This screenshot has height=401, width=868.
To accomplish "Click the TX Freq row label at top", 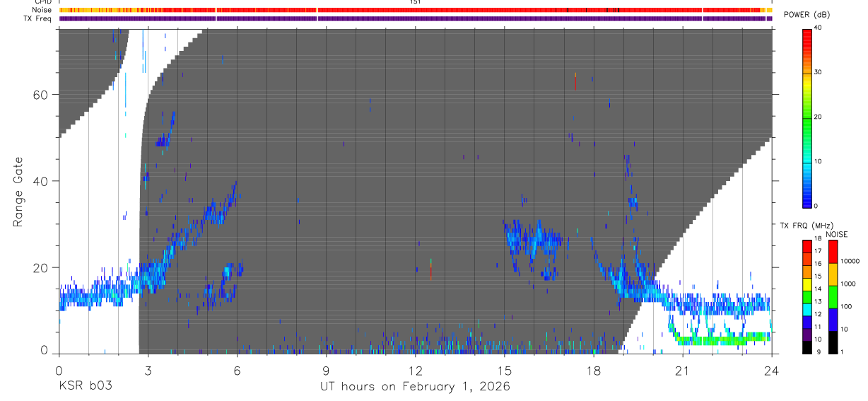I will pyautogui.click(x=39, y=18).
